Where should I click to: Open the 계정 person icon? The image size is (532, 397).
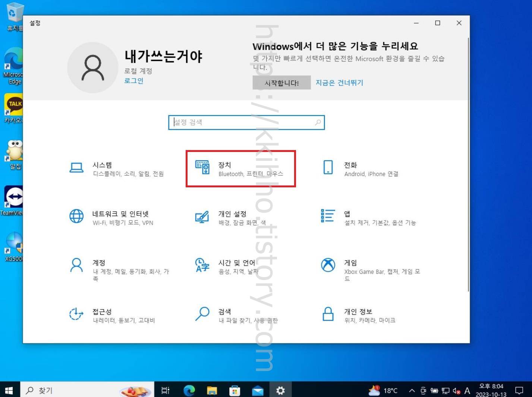[x=76, y=265]
